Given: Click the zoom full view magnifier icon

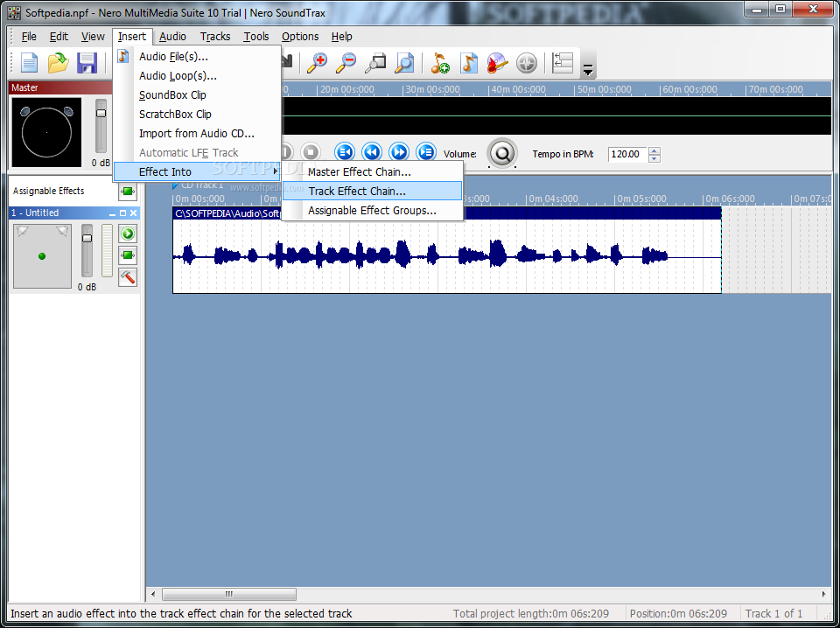Looking at the screenshot, I should 404,63.
